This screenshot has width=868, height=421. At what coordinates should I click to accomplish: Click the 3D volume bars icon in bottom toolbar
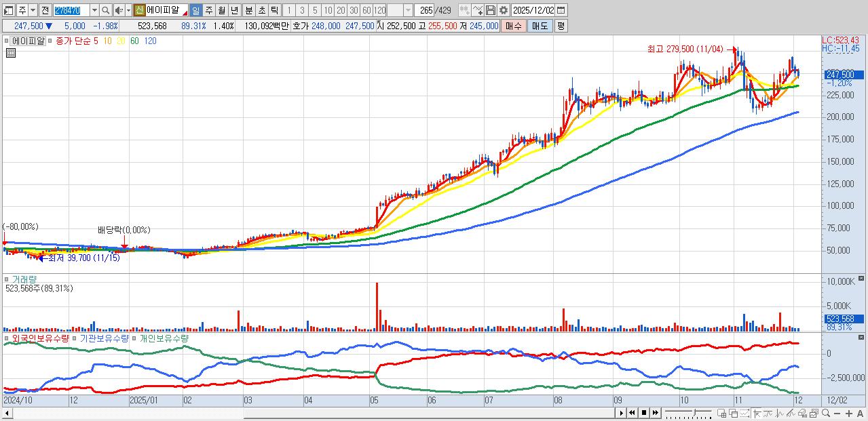pos(802,413)
